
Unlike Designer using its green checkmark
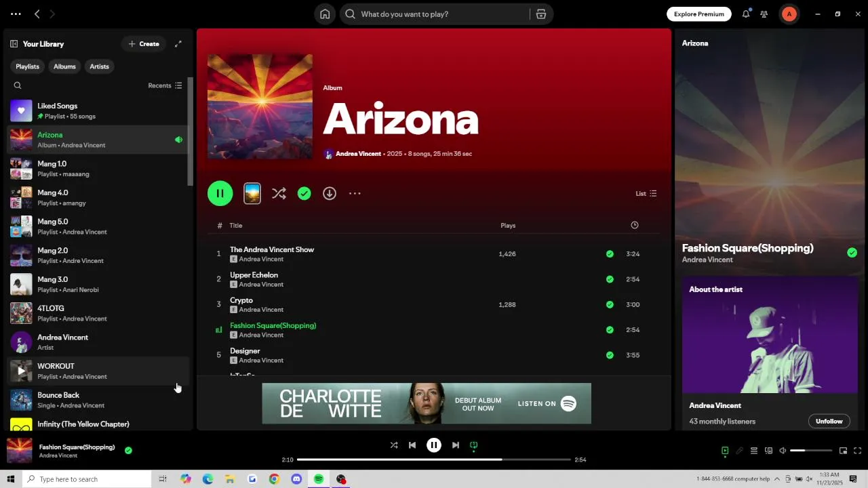610,355
